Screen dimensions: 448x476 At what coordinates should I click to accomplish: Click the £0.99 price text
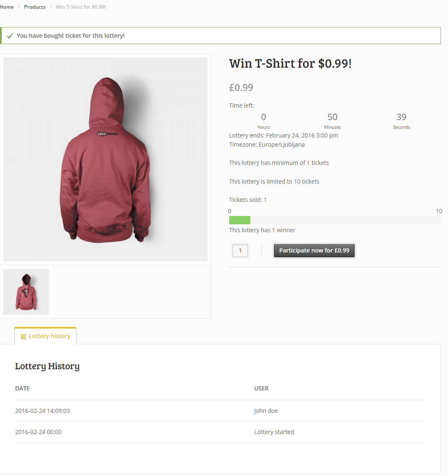[241, 87]
